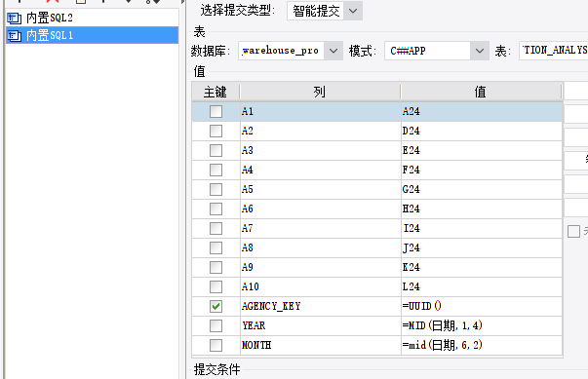
Task: Toggle primary key checkbox for A6
Action: click(x=216, y=208)
